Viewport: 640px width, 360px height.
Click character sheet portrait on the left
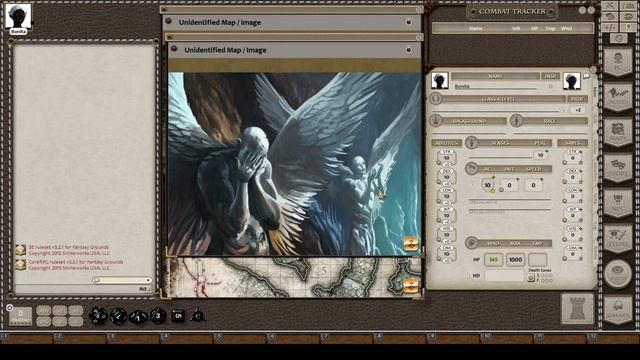[x=440, y=81]
